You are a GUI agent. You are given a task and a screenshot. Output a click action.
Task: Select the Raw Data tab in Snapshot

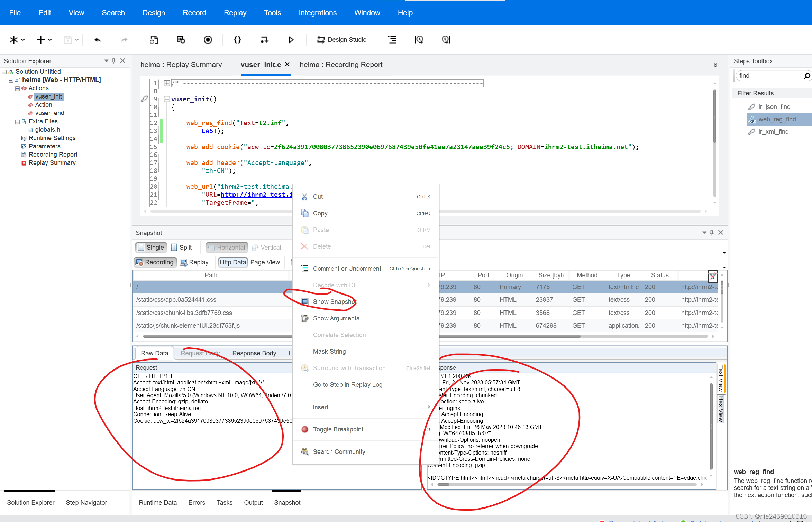[x=155, y=353]
